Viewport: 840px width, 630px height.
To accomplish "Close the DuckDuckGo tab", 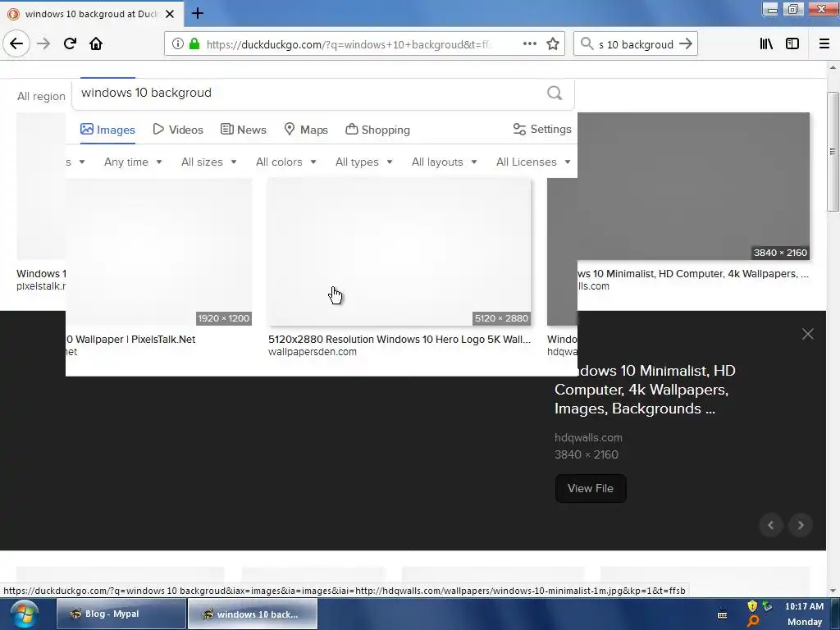I will (170, 14).
